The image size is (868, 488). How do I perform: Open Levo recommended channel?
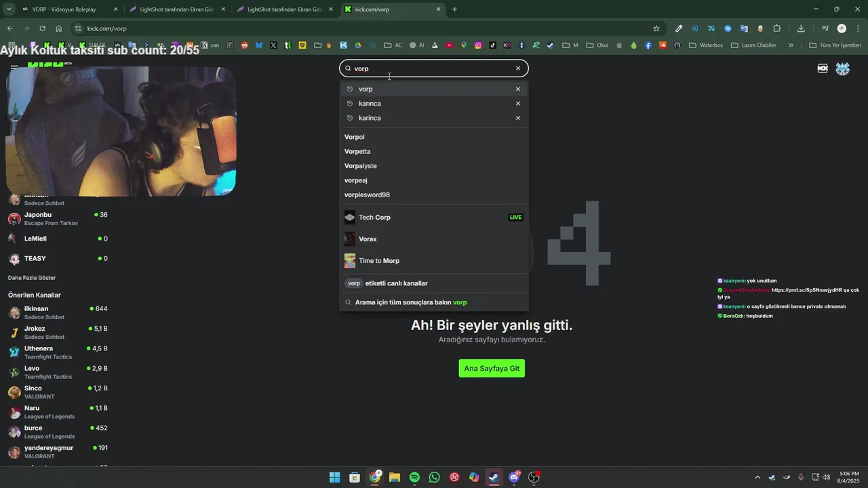(58, 372)
